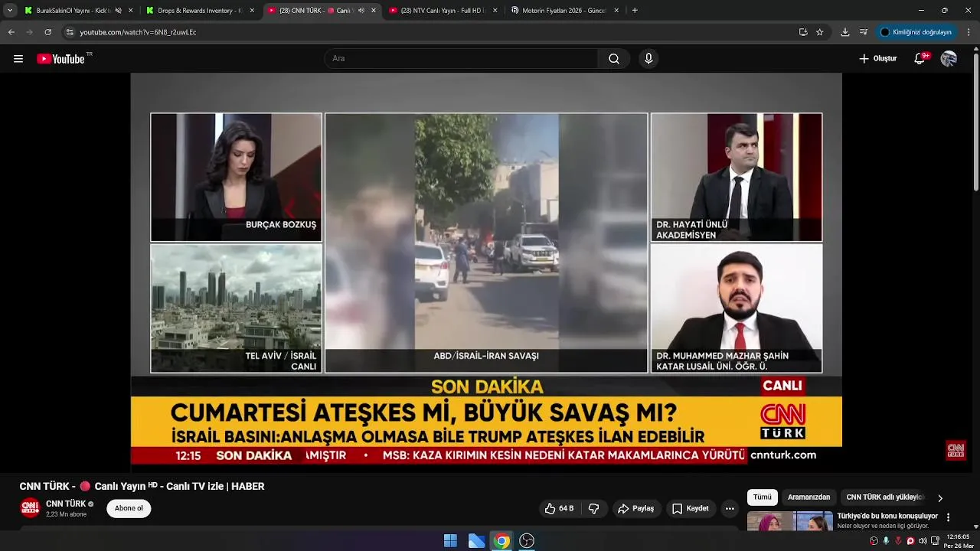Click the video title CNN TÜRK Canlı Yayın

pos(142,487)
